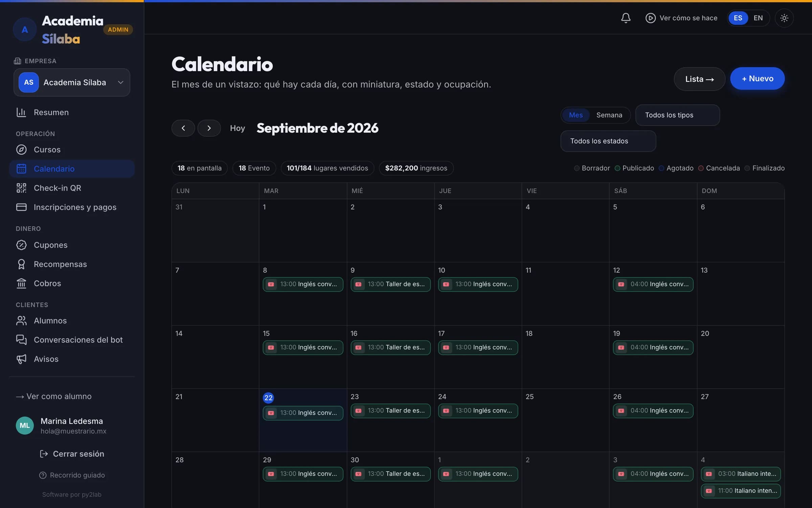
Task: Click the Software por py2lab link
Action: coord(72,494)
